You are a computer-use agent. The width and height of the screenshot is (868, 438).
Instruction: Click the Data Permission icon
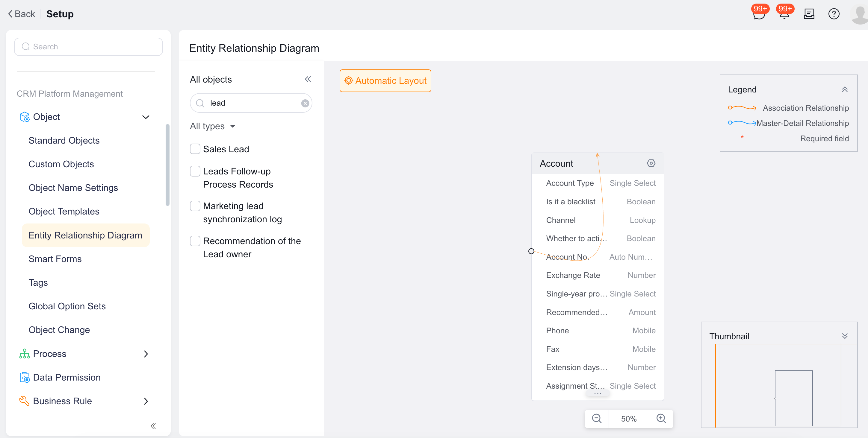pos(24,377)
